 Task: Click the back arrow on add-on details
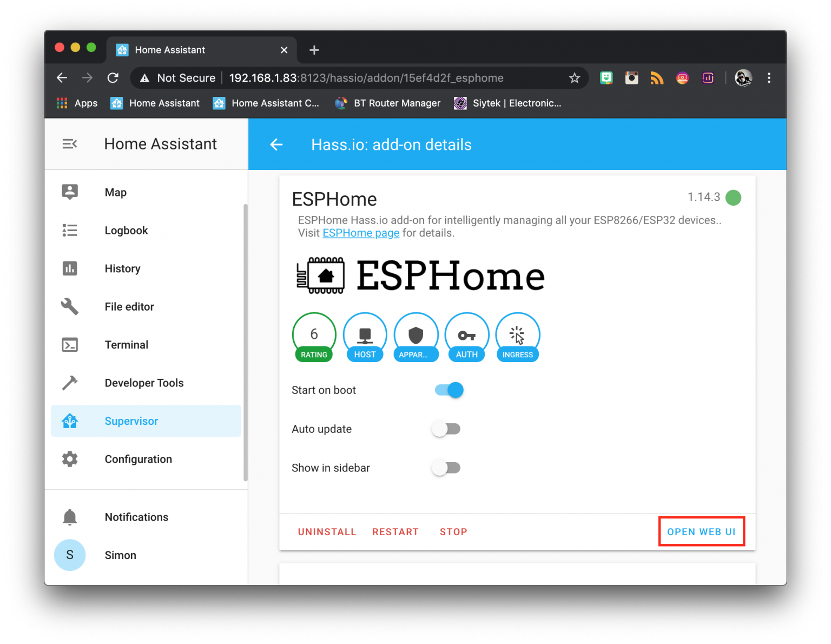coord(276,144)
